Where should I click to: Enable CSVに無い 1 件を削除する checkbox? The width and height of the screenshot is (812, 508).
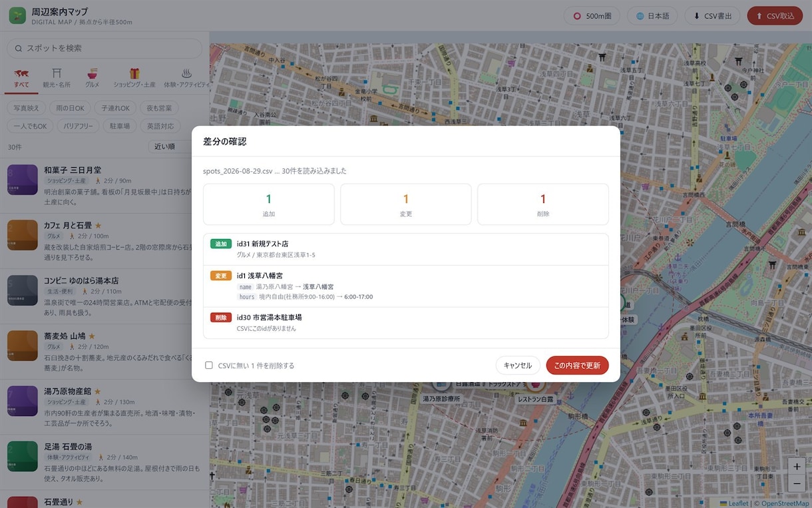tap(209, 366)
